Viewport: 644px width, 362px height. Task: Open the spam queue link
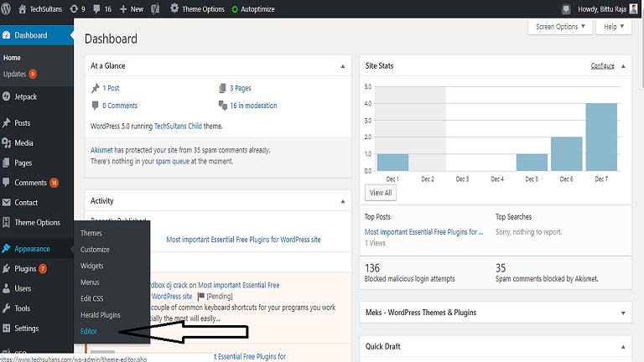[x=173, y=161]
